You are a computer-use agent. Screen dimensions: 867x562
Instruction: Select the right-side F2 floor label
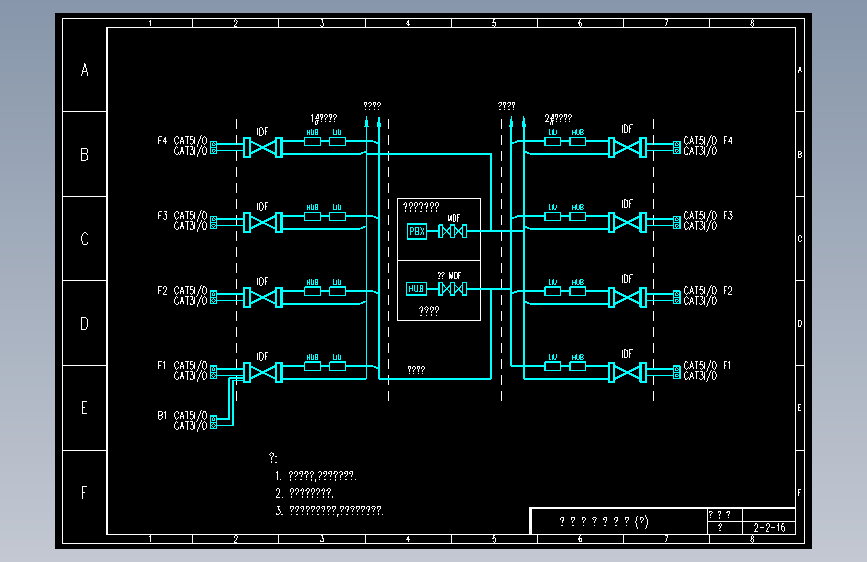coord(728,290)
